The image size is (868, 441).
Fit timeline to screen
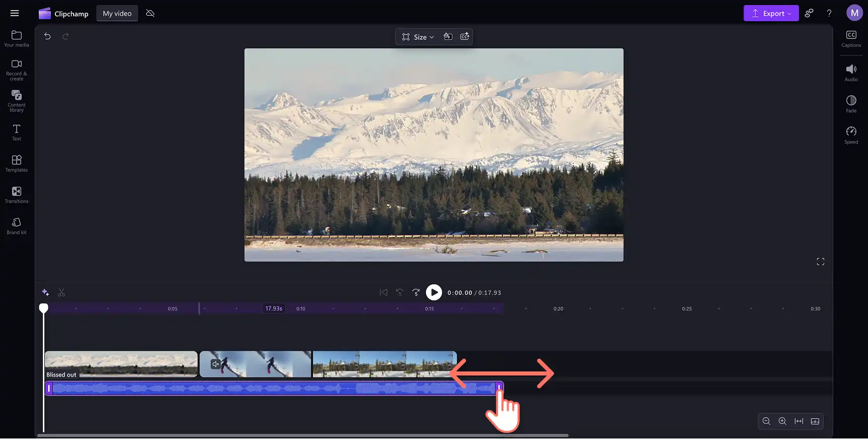(x=799, y=421)
